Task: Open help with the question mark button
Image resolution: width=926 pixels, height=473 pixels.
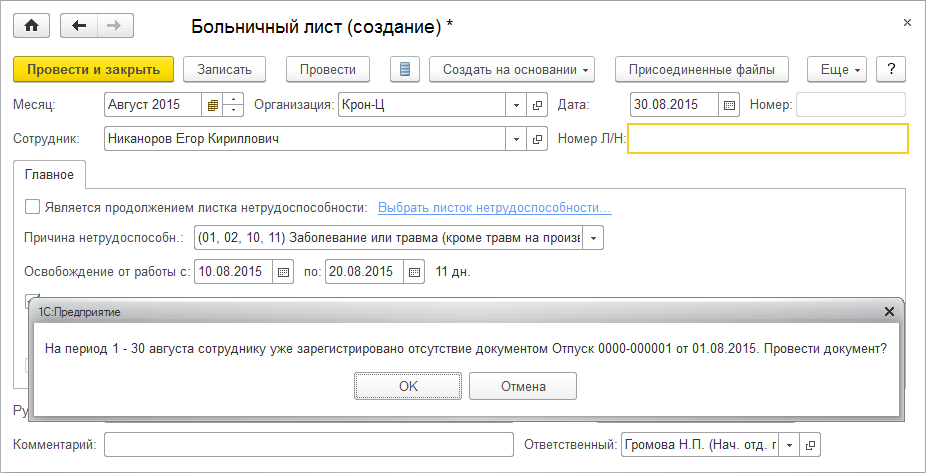Action: click(890, 69)
